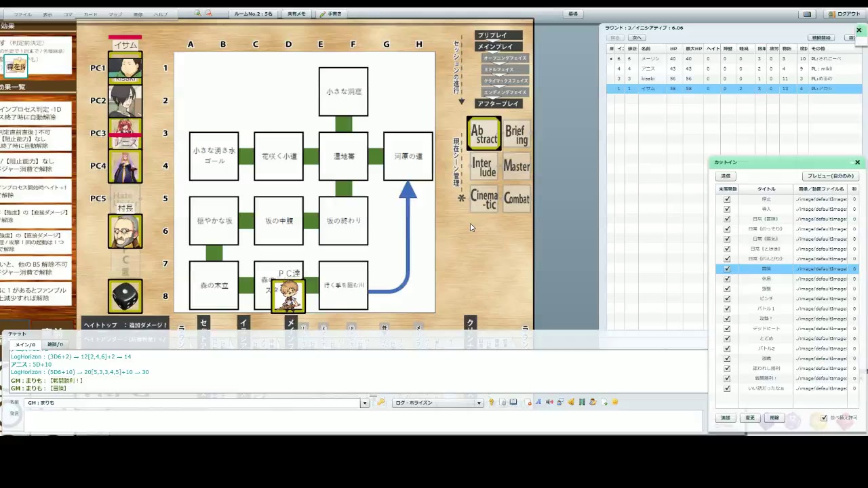Click the yellow question mark help icon
This screenshot has height=488, width=868.
491,403
